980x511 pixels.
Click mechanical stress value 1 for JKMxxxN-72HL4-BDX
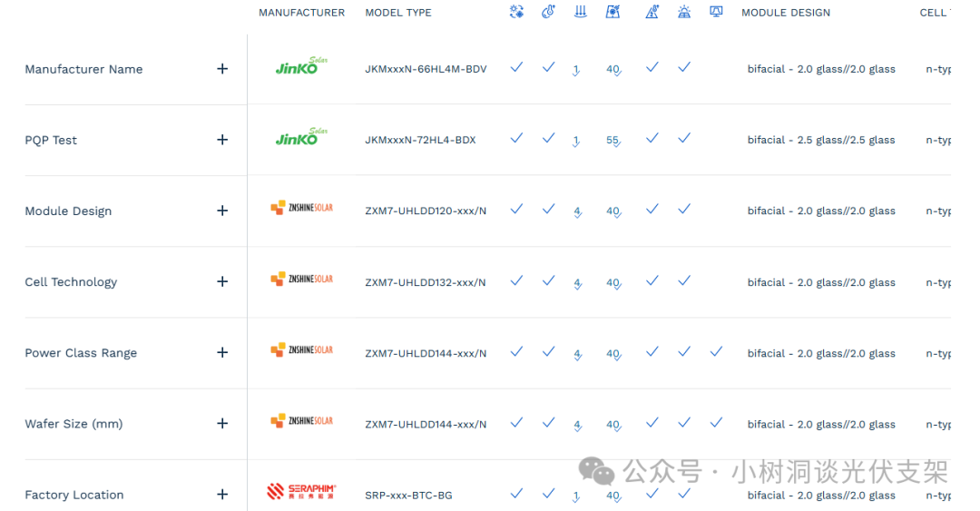pyautogui.click(x=576, y=141)
